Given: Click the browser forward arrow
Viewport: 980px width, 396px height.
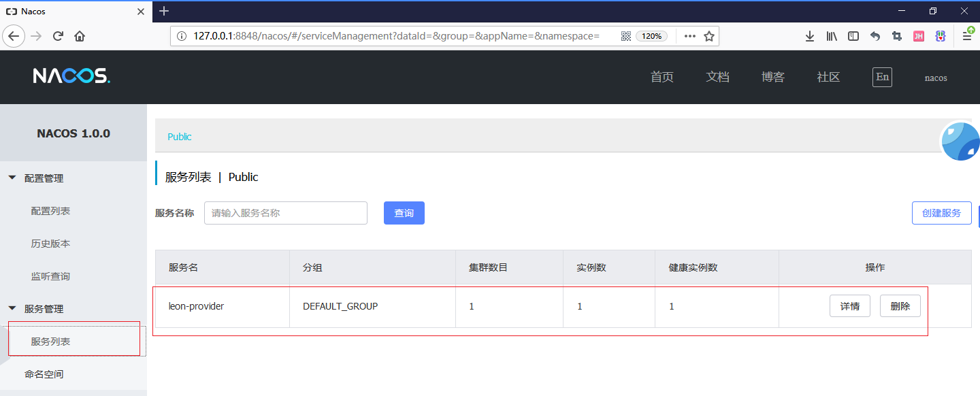Looking at the screenshot, I should coord(37,36).
